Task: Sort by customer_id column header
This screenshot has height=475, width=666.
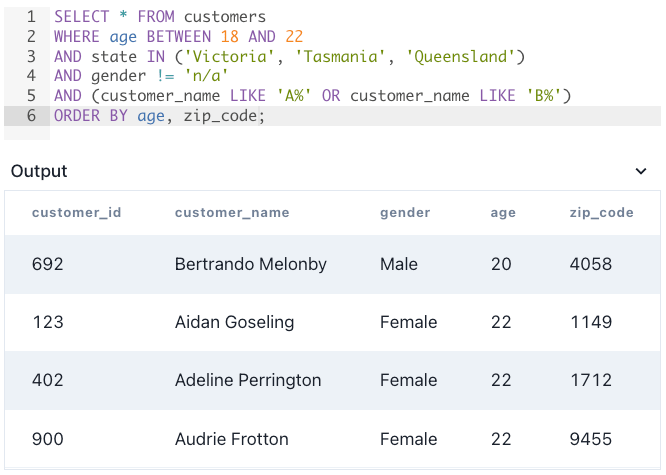Action: tap(76, 212)
